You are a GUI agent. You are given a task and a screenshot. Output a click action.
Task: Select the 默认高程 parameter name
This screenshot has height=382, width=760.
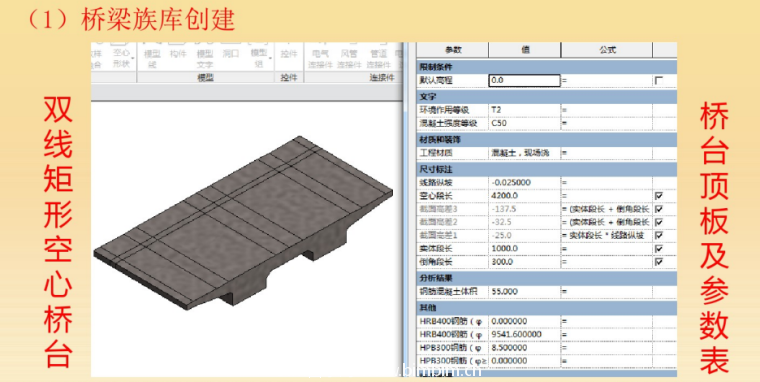(x=436, y=80)
